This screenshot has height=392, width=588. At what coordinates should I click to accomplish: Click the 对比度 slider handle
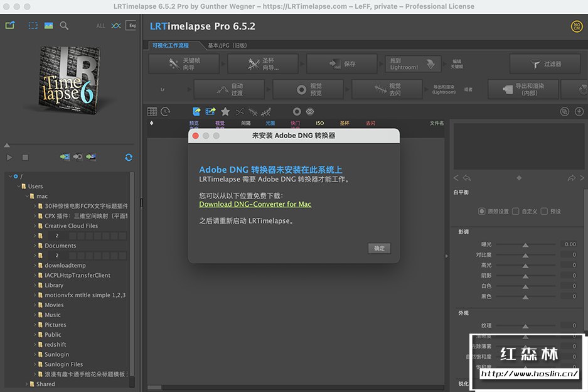(525, 255)
